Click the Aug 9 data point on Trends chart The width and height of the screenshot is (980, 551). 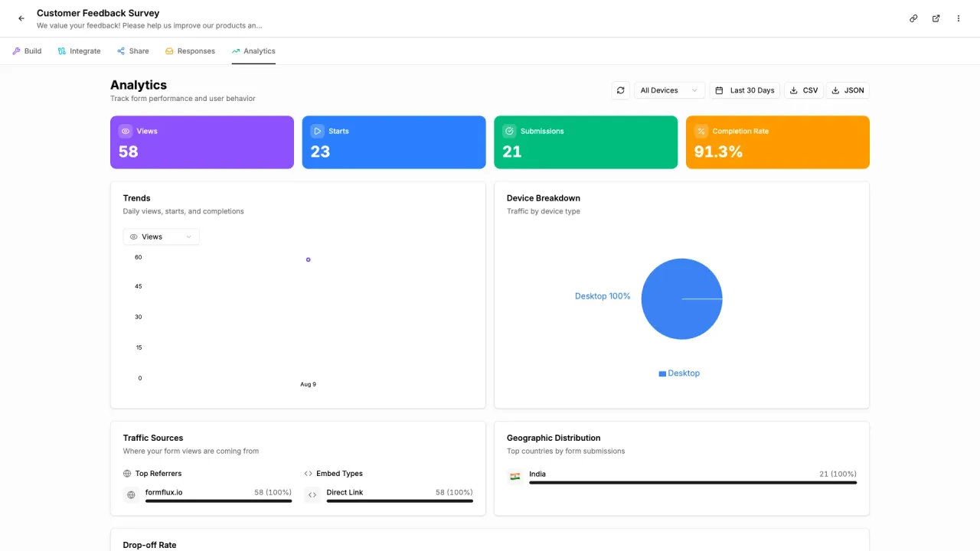tap(308, 259)
